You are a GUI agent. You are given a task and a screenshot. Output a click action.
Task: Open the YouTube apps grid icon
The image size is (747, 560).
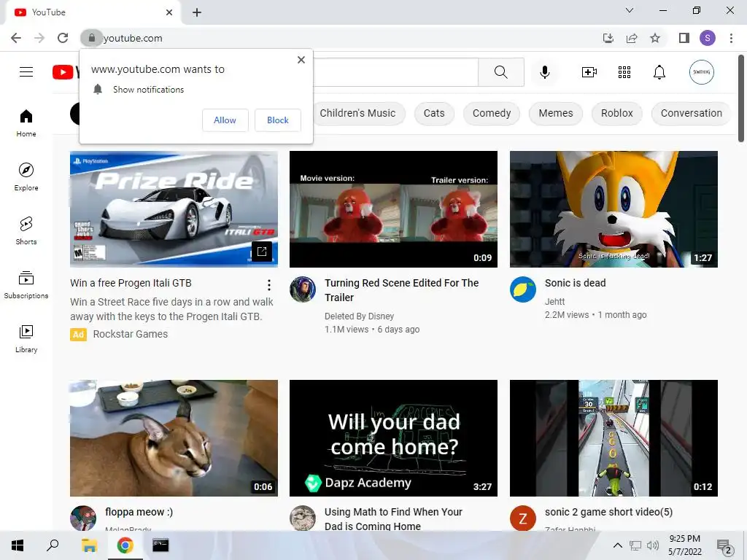click(624, 72)
